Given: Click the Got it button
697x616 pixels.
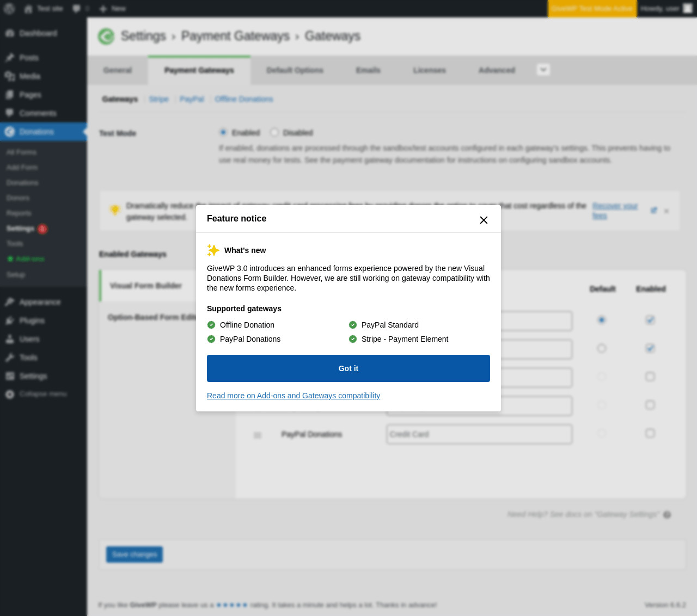Looking at the screenshot, I should click(348, 368).
